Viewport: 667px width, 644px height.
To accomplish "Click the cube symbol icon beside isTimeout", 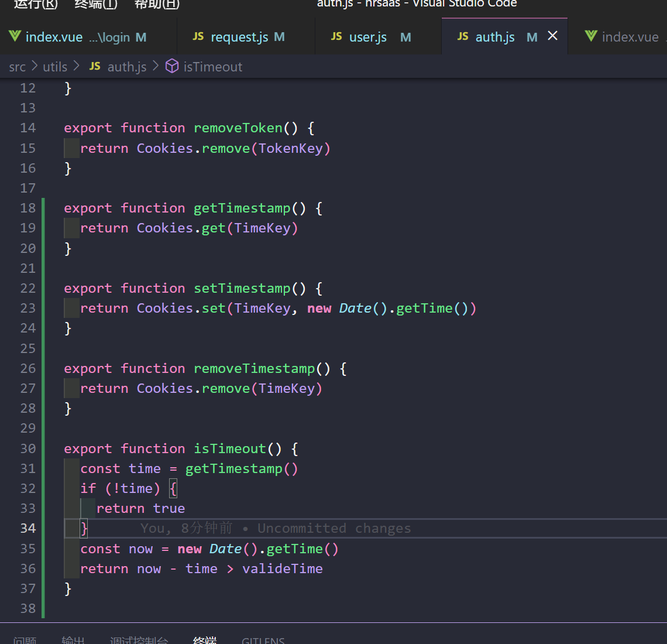I will pyautogui.click(x=172, y=66).
